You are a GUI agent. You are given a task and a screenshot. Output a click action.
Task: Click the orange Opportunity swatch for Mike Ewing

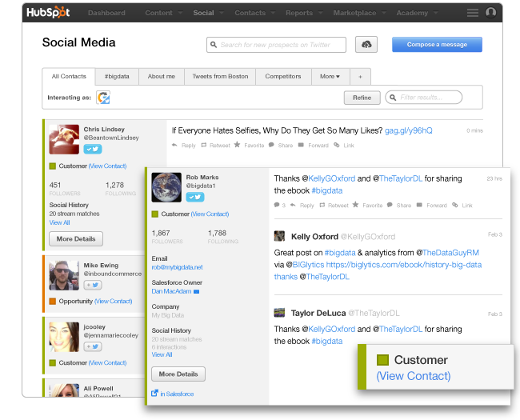[x=52, y=302]
